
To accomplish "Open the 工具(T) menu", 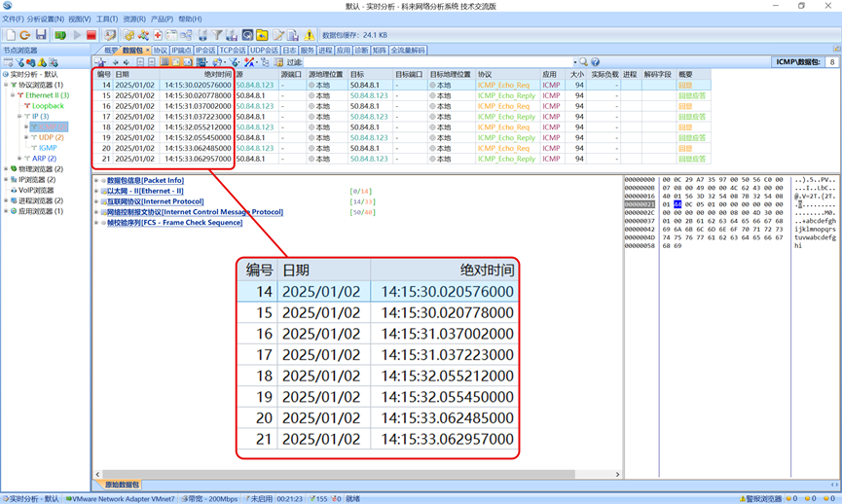I will (x=106, y=18).
